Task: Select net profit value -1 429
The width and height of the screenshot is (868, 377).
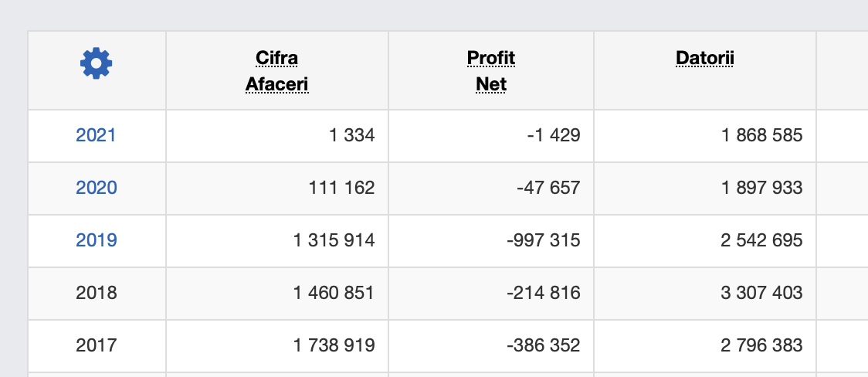Action: pyautogui.click(x=554, y=135)
